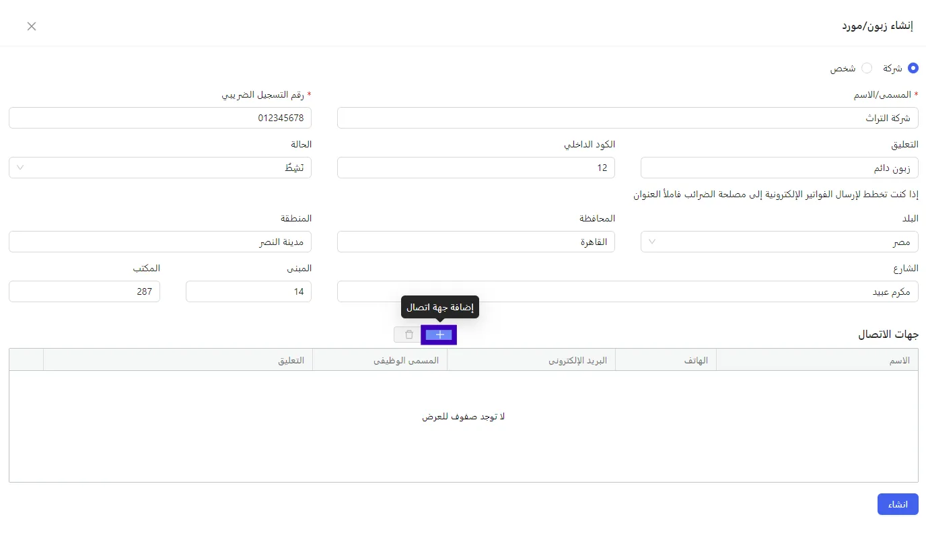Edit the المبنى building number field

[x=248, y=291]
